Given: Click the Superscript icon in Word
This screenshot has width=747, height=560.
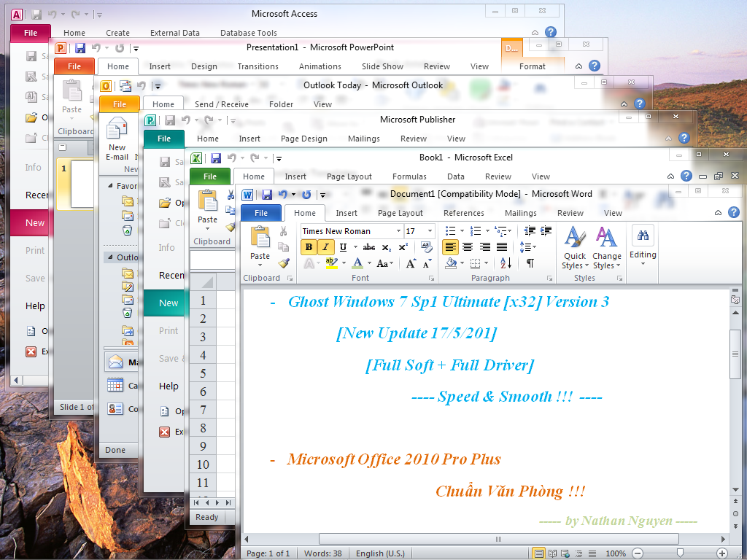Looking at the screenshot, I should [403, 247].
